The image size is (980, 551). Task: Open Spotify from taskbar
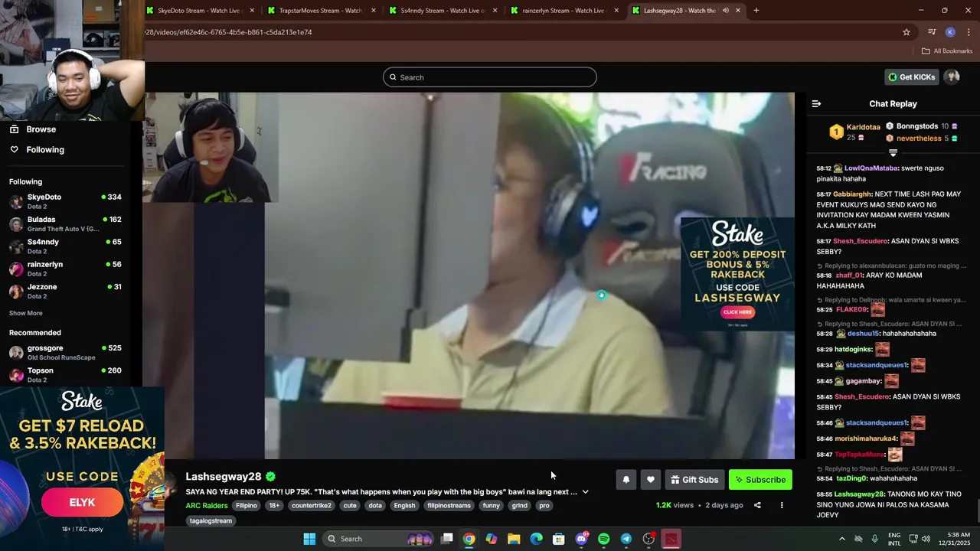tap(603, 539)
